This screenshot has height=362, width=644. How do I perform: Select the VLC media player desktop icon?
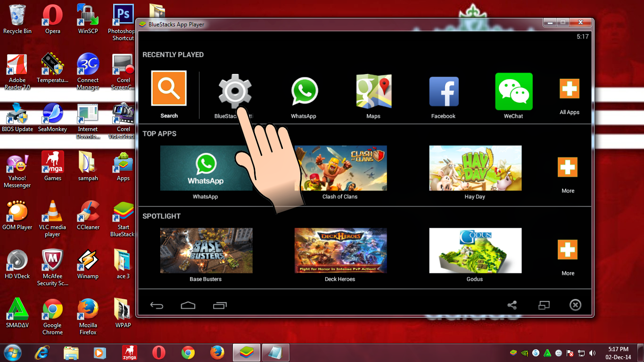(x=53, y=219)
